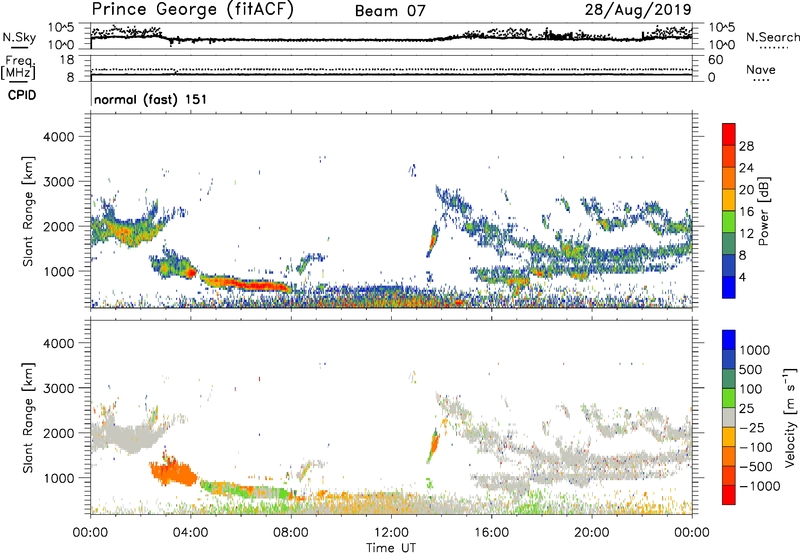The width and height of the screenshot is (800, 554).
Task: Pick the dark teal Velocity segment between 500 and 100
Action: [729, 379]
